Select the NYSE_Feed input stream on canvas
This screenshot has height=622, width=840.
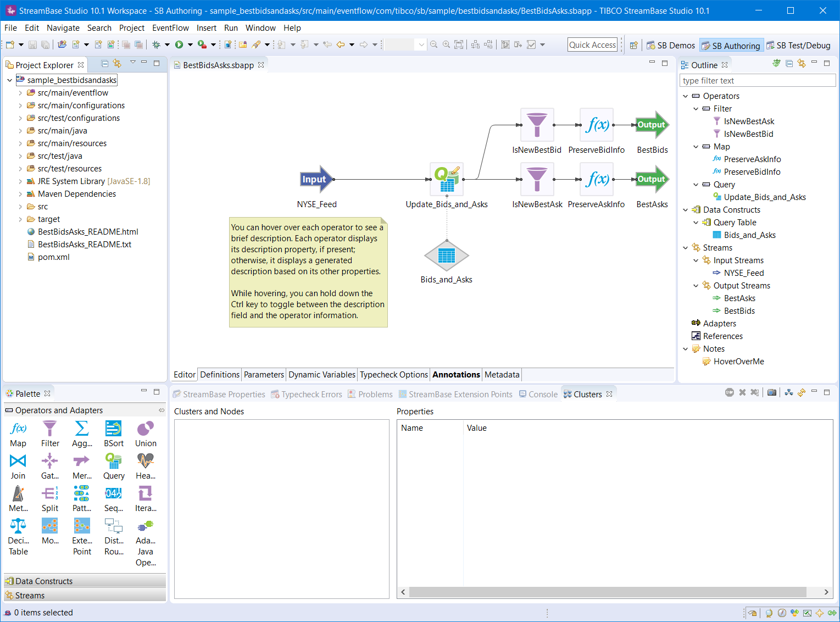[317, 179]
